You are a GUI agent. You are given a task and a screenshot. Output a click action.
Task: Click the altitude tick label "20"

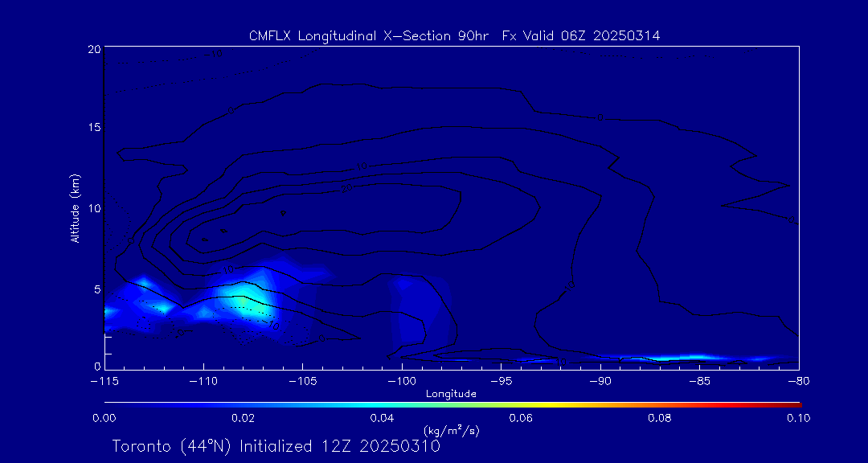[93, 49]
